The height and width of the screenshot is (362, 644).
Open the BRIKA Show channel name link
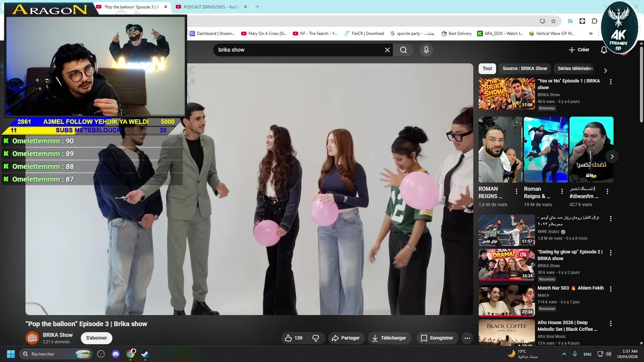click(x=58, y=335)
